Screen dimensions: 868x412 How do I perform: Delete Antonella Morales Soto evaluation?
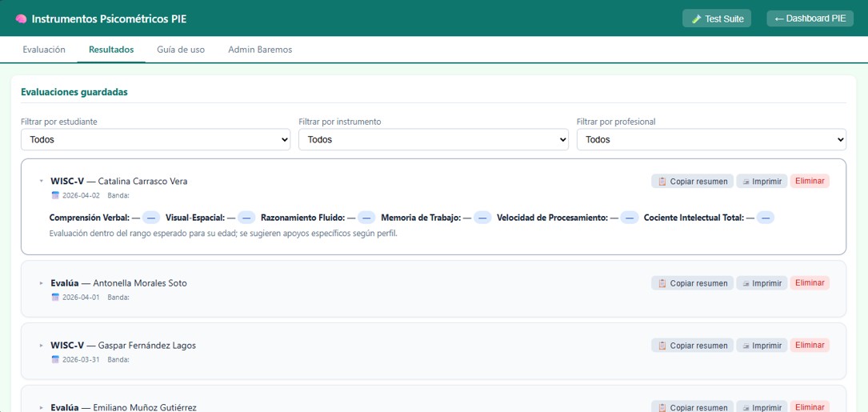pyautogui.click(x=810, y=283)
